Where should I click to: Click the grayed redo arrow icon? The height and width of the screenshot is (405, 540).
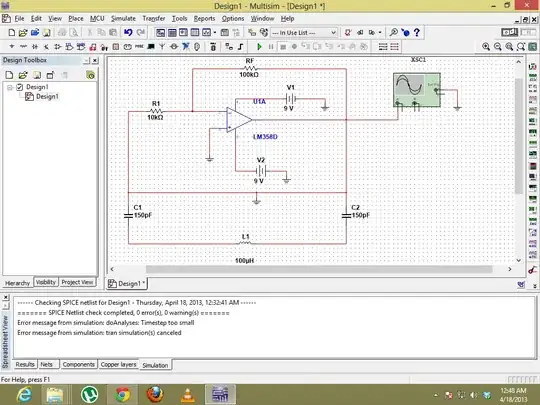141,32
